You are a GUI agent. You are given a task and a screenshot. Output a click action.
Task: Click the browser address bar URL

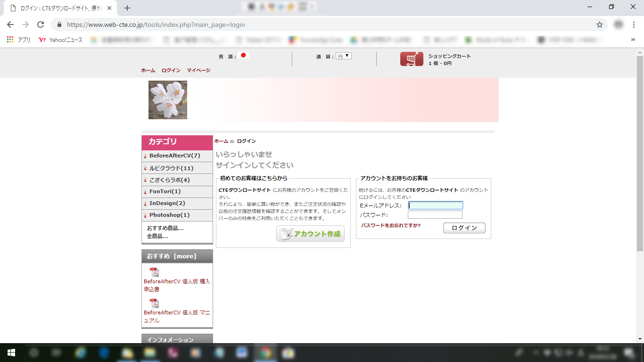[156, 25]
